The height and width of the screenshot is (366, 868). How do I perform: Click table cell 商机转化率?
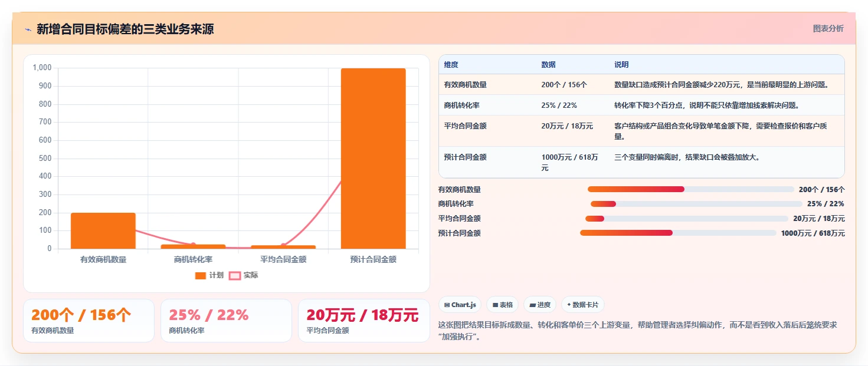[x=461, y=105]
